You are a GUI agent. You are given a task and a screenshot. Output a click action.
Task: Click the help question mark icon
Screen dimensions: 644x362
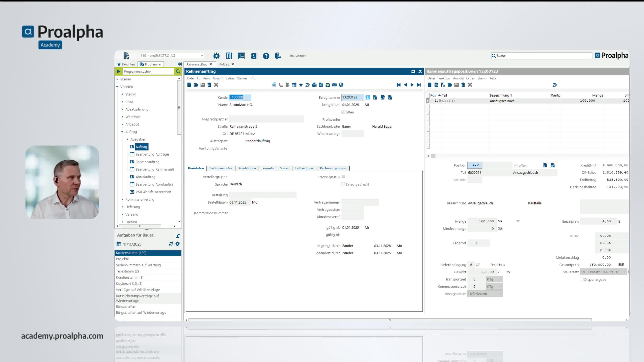tap(266, 56)
